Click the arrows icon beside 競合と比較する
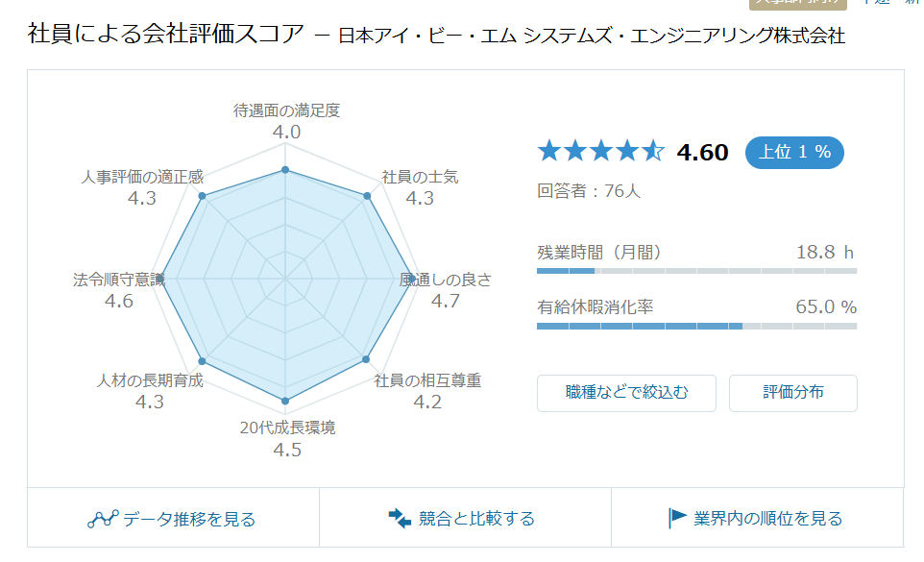 (400, 518)
